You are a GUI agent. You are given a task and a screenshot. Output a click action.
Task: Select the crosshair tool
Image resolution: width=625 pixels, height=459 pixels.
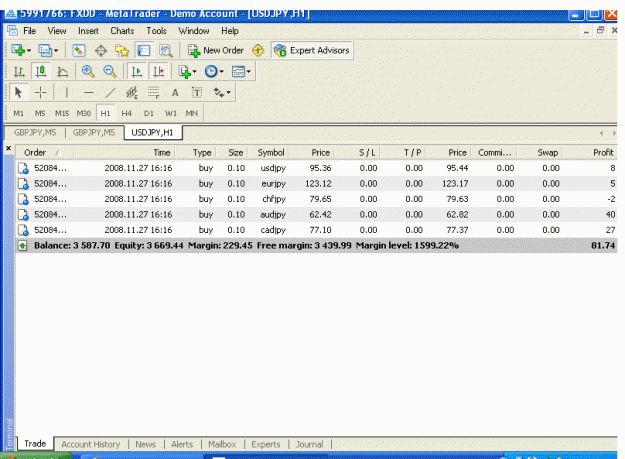pyautogui.click(x=41, y=92)
